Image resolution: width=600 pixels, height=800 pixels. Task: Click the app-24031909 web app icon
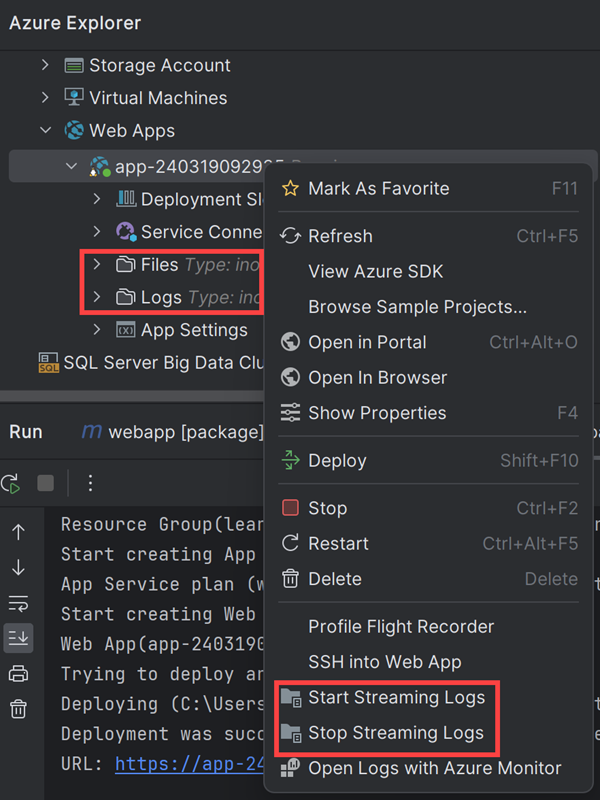(100, 166)
